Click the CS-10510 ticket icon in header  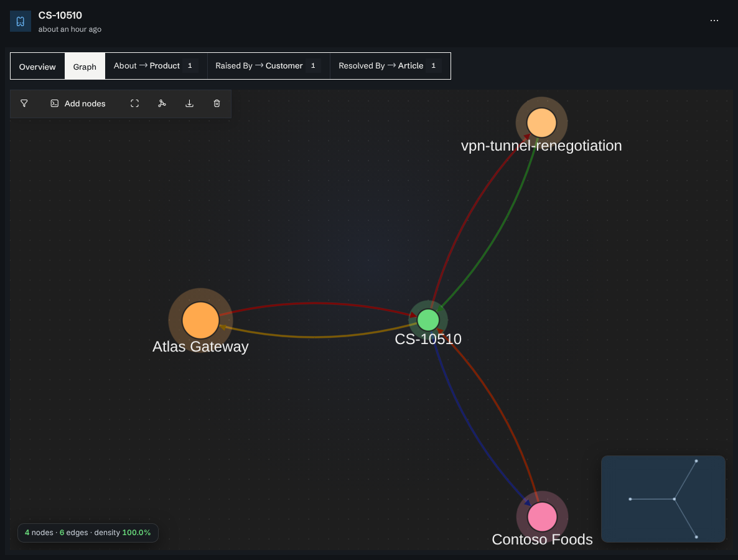[x=21, y=21]
